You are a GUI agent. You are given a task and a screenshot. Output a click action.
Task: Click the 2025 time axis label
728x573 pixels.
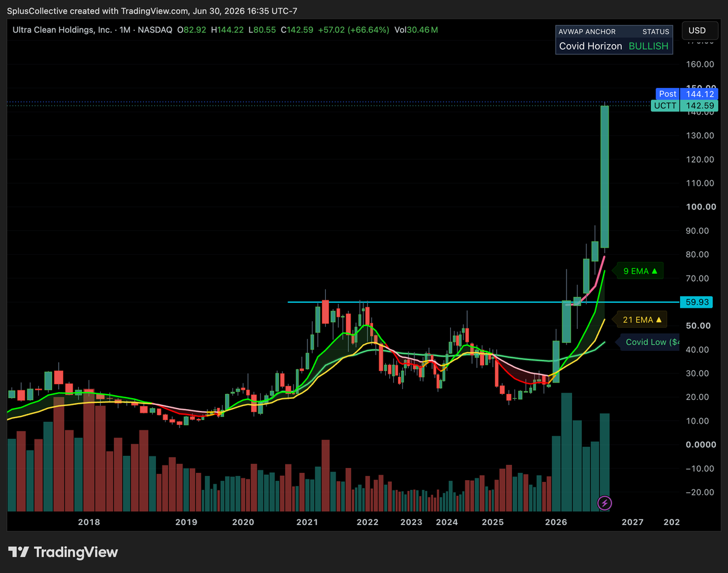point(493,522)
